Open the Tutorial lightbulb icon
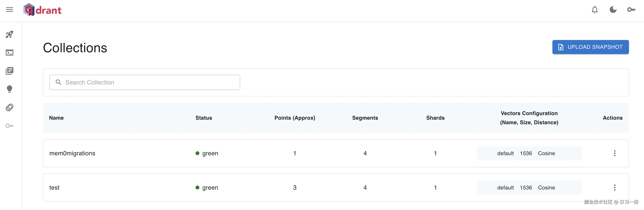The height and width of the screenshot is (210, 644). tap(10, 89)
